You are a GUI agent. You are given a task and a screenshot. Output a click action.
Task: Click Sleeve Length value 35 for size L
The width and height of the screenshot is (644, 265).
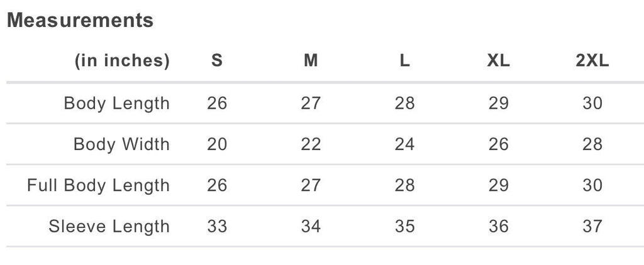(404, 226)
